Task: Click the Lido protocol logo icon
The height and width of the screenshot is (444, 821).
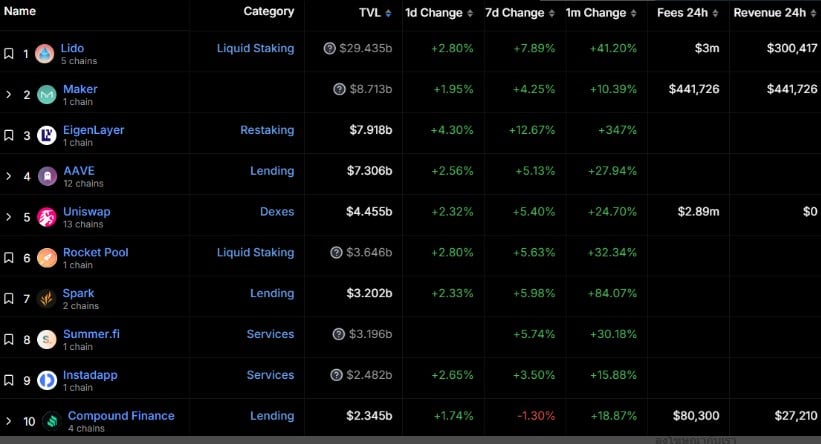Action: [45, 54]
